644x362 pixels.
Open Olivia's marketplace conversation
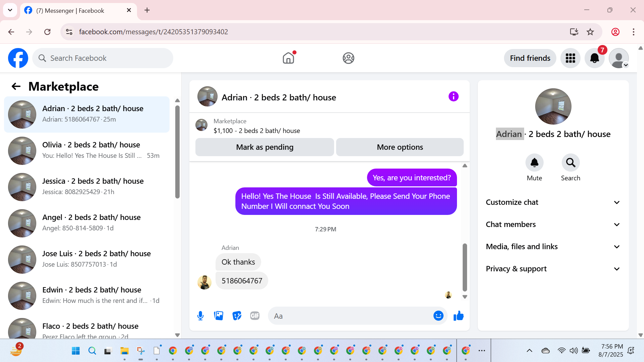click(x=87, y=151)
